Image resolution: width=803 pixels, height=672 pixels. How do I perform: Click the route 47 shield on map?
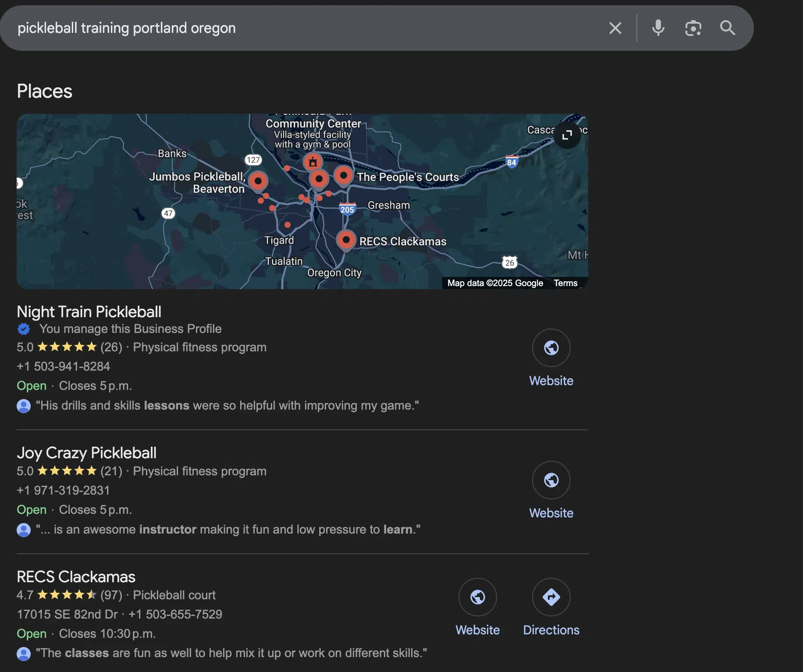click(x=168, y=213)
